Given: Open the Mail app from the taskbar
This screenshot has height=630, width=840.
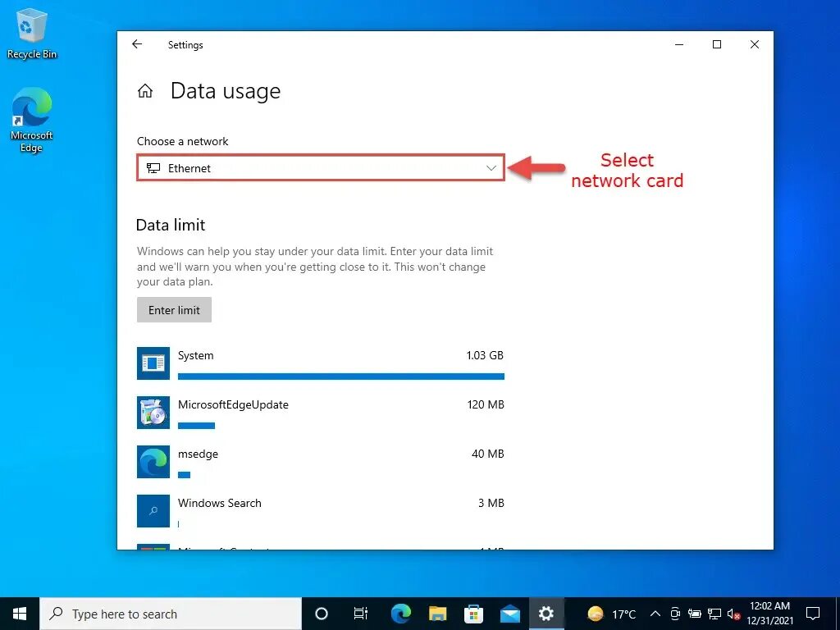Looking at the screenshot, I should [x=510, y=614].
